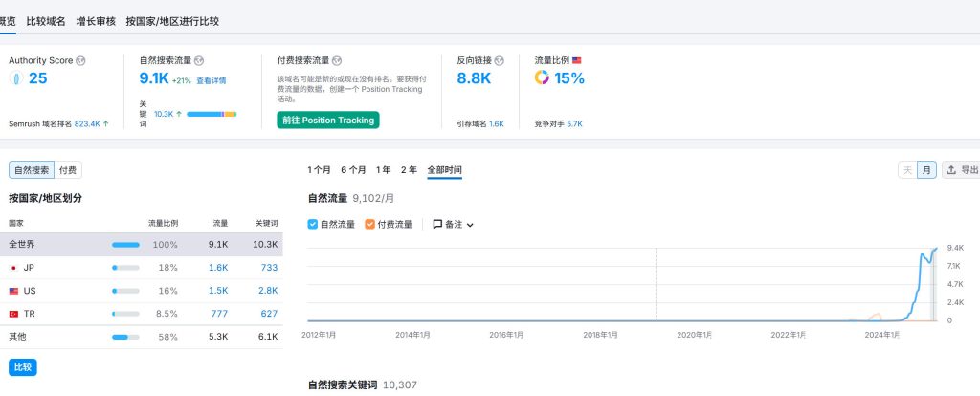This screenshot has height=396, width=980.
Task: Select the 6 个月 time range
Action: 353,170
